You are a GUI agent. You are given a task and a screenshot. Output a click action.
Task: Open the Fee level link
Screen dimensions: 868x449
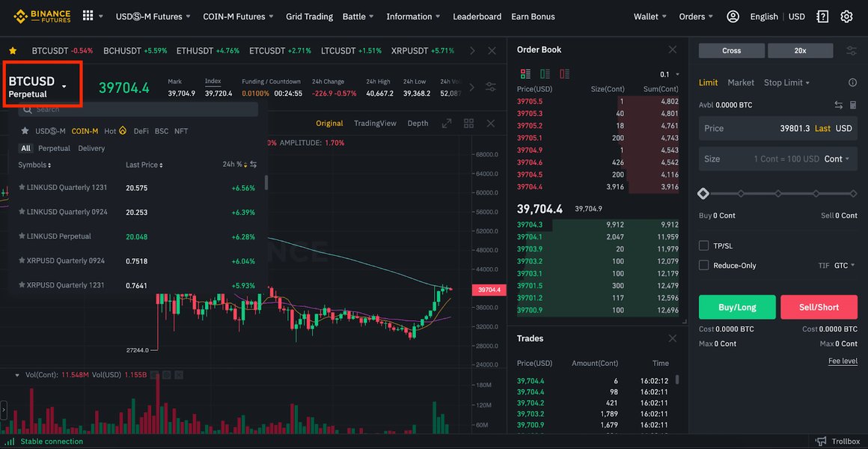(x=843, y=361)
